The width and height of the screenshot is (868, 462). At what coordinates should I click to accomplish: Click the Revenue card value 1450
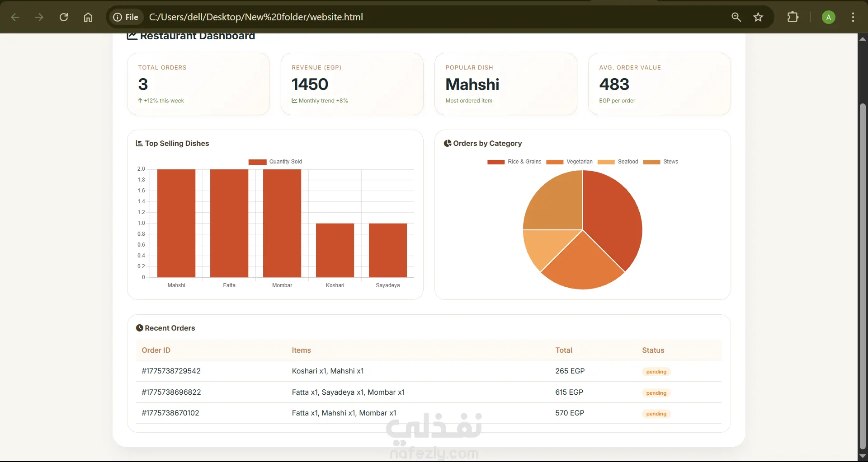[x=310, y=84]
